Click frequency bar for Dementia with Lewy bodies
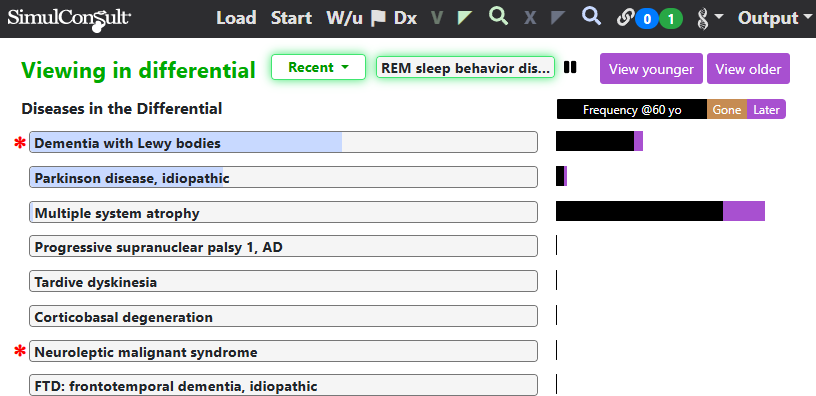The height and width of the screenshot is (396, 816). pos(599,141)
